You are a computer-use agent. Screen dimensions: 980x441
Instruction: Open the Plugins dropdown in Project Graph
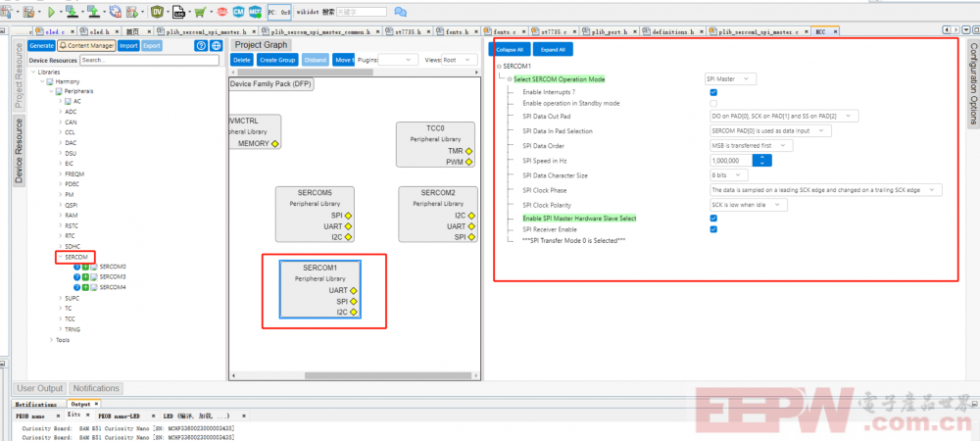pos(398,60)
